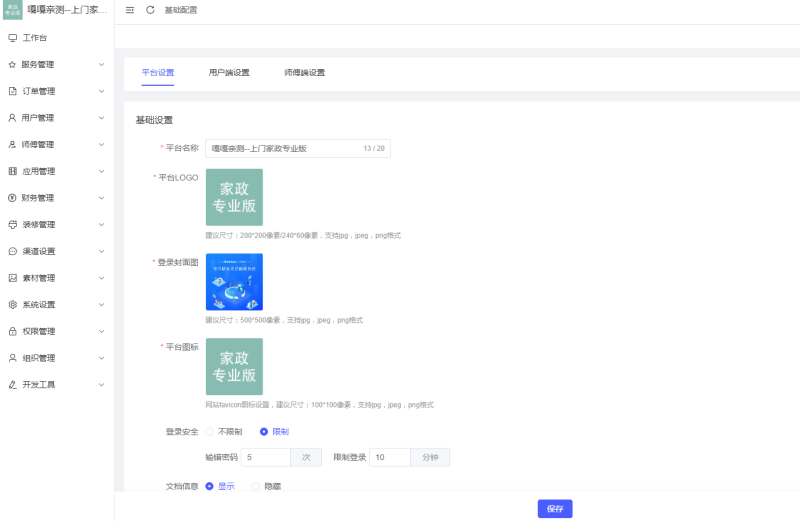This screenshot has width=800, height=521.
Task: Click the 财务管理 coin icon
Action: click(12, 197)
